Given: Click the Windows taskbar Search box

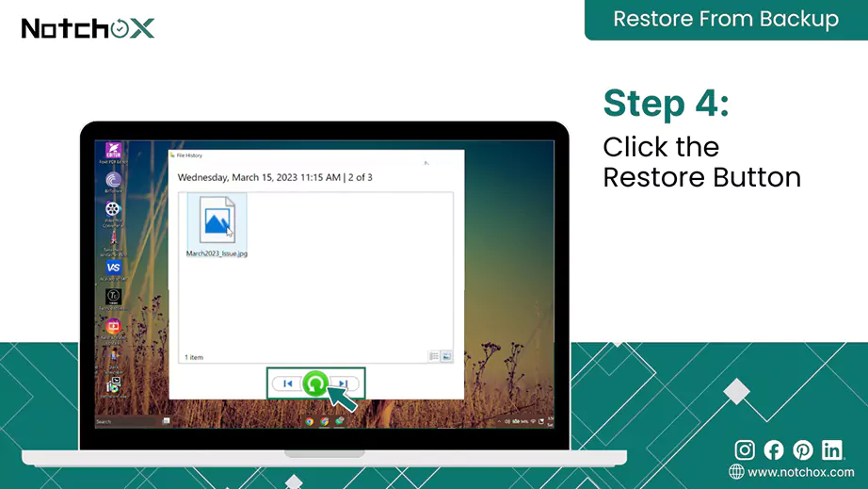Looking at the screenshot, I should click(126, 421).
